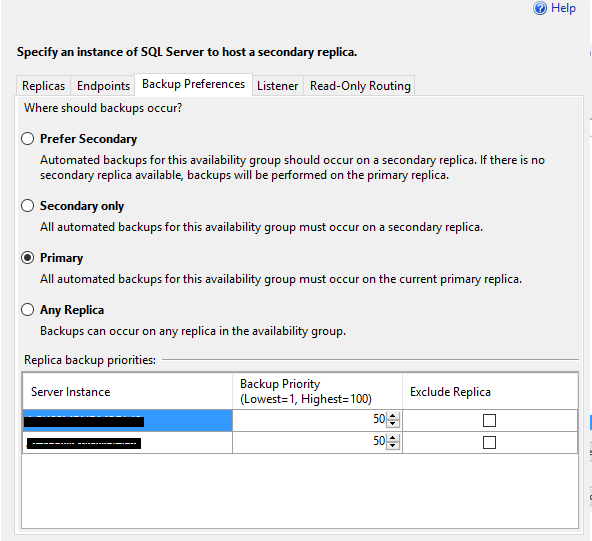Decrease backup priority of second replica
This screenshot has width=592, height=541.
click(393, 445)
